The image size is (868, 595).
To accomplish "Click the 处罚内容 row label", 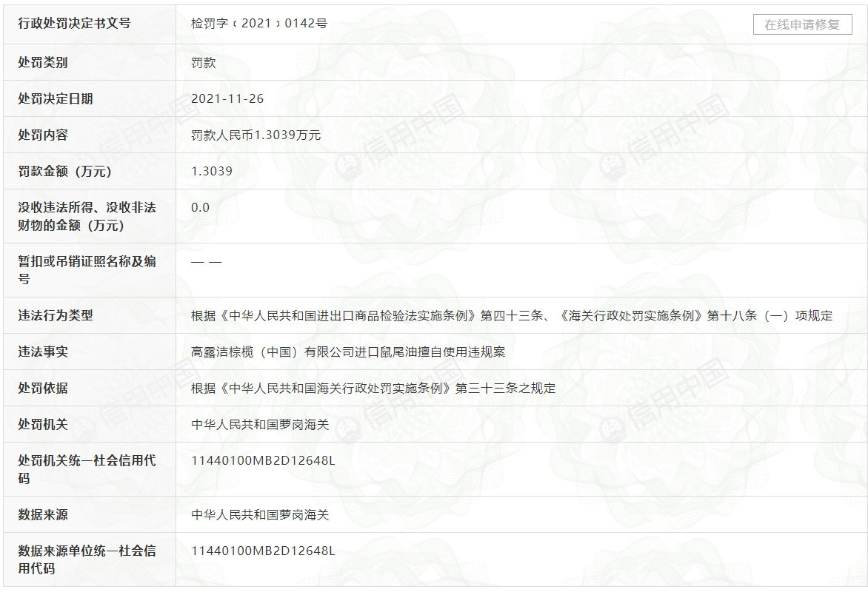I will pyautogui.click(x=43, y=135).
